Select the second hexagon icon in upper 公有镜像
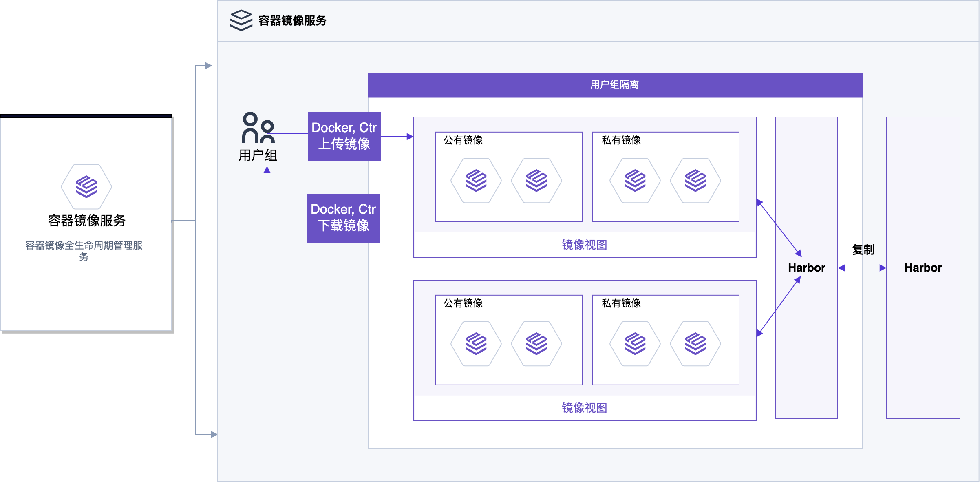 point(536,181)
